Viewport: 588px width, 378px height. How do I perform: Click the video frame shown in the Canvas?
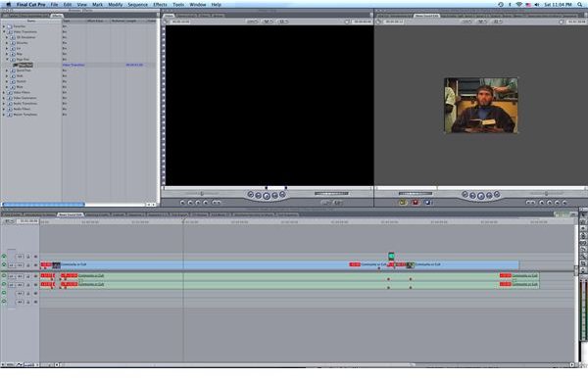tap(481, 105)
